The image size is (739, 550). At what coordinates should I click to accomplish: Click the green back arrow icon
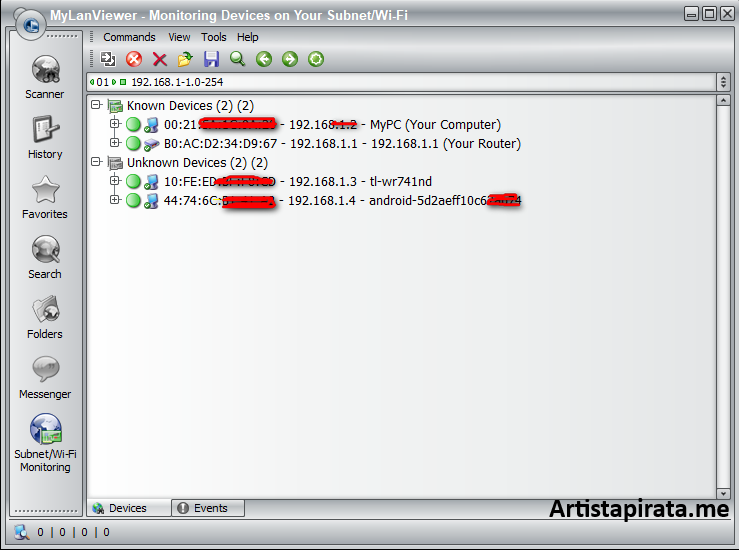[x=264, y=60]
